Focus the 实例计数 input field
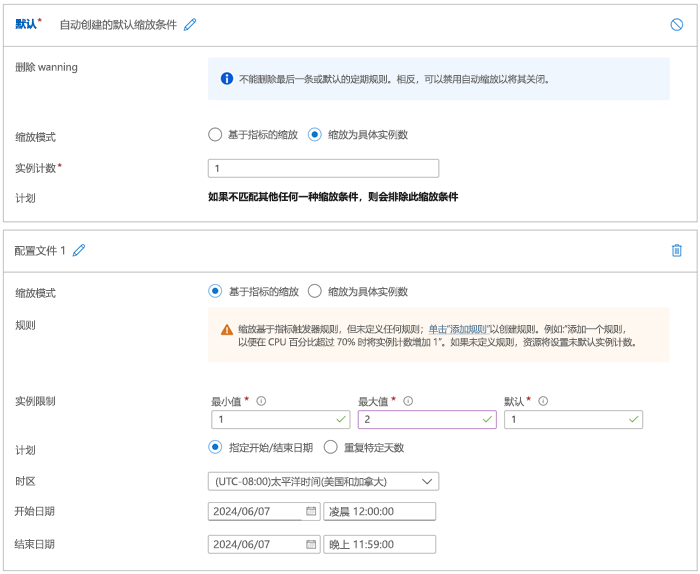700x574 pixels. 323,168
